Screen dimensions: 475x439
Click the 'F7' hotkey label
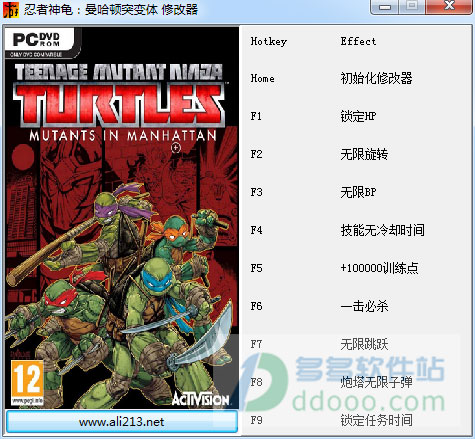pos(256,344)
